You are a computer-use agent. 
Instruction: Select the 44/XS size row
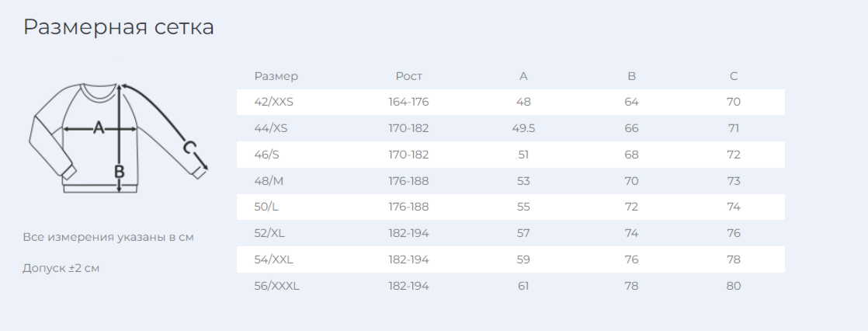click(510, 129)
